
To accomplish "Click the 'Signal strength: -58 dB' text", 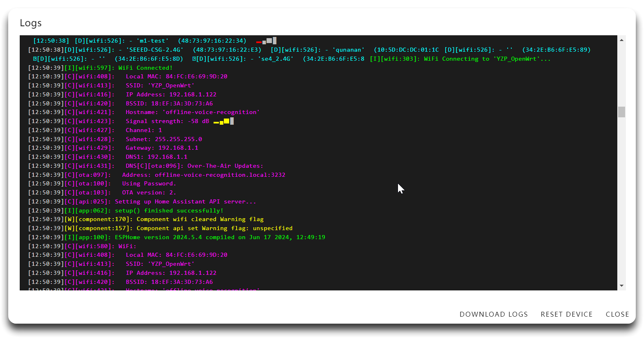I will pos(168,121).
